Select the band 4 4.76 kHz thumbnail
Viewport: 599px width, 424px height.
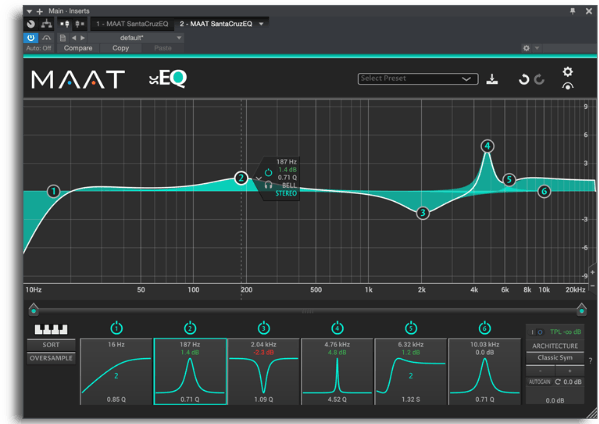point(337,371)
